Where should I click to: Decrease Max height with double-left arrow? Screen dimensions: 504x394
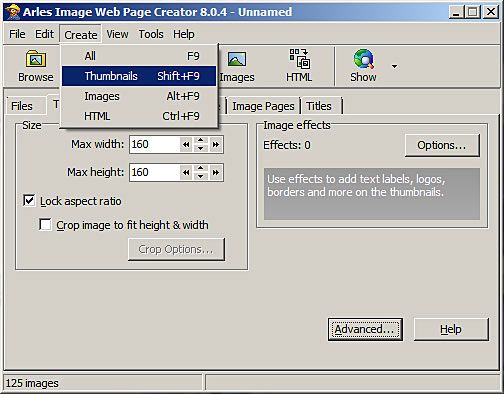click(186, 172)
